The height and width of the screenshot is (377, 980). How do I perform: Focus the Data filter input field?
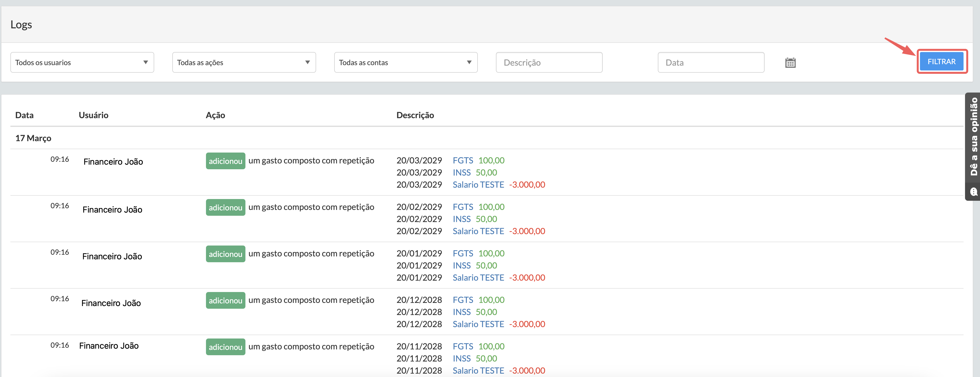click(x=711, y=62)
